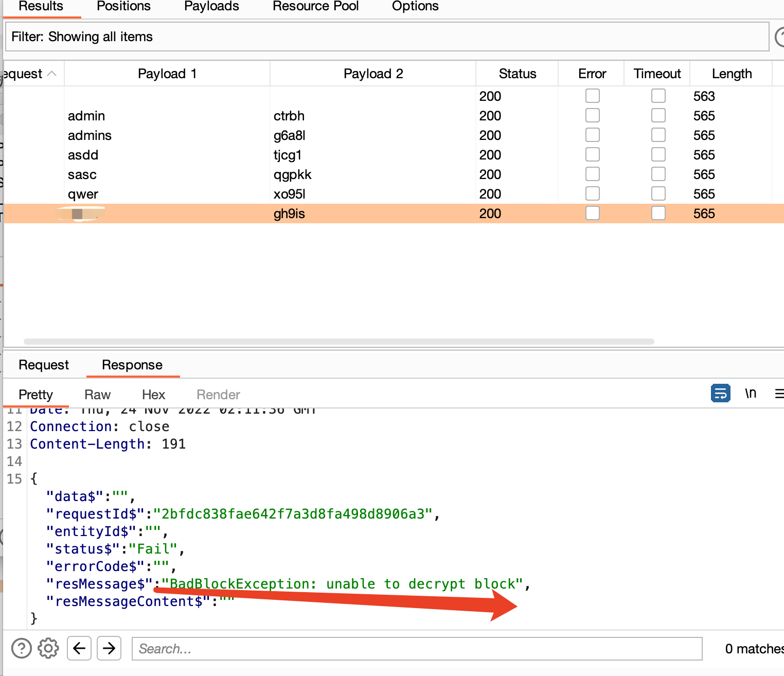
Task: Check Timeout box for gh9is row
Action: [658, 213]
